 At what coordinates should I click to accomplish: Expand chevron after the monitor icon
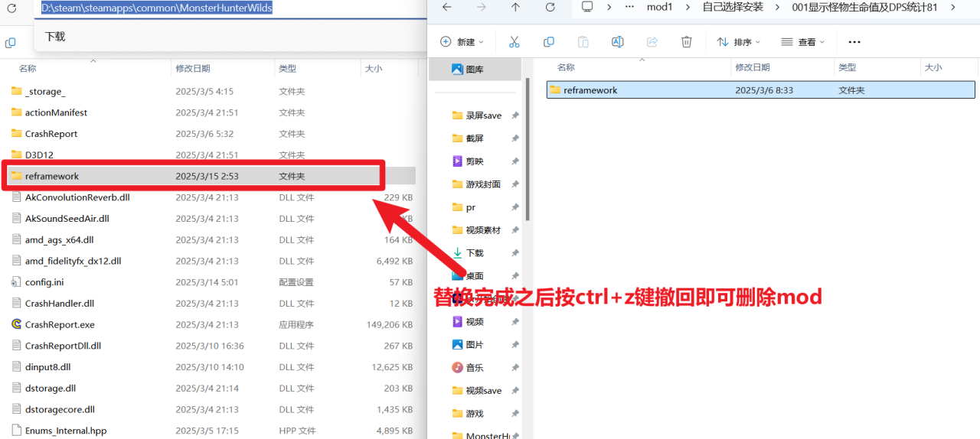609,7
